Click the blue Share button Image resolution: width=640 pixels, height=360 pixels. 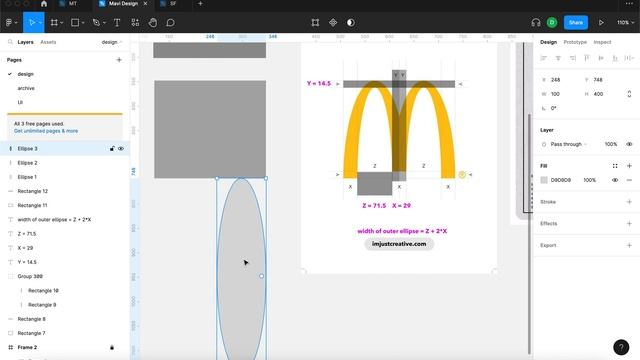pos(576,23)
